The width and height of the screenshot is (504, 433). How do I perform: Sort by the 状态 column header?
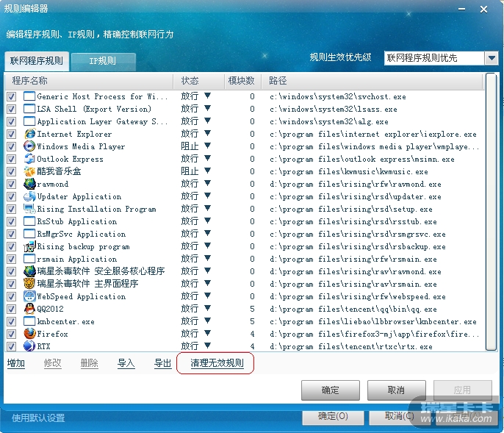(198, 81)
